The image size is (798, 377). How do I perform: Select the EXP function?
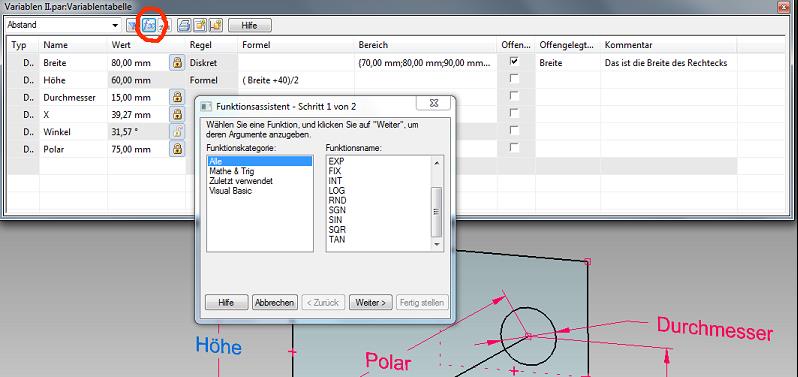click(x=336, y=161)
